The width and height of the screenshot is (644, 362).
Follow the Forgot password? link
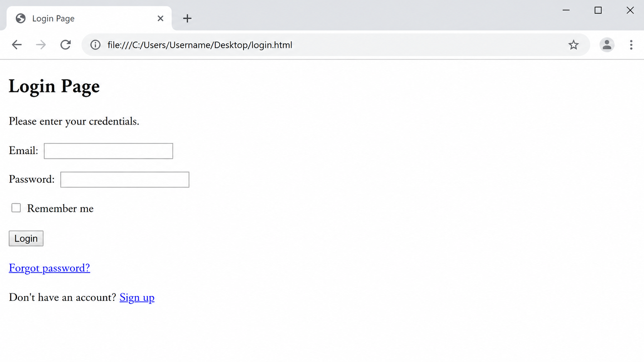pyautogui.click(x=49, y=268)
